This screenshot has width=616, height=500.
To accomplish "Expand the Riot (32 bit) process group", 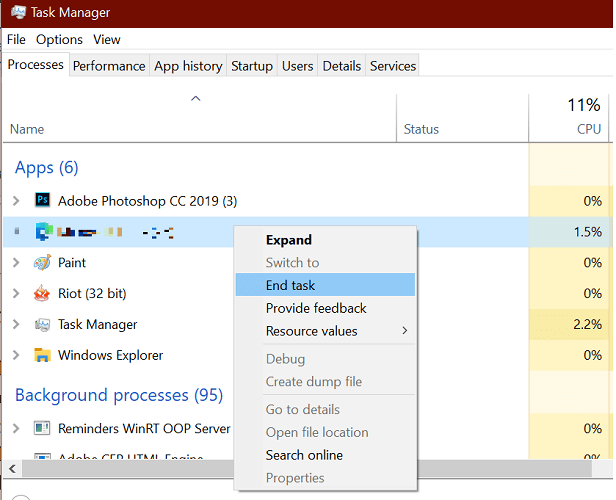I will (16, 293).
